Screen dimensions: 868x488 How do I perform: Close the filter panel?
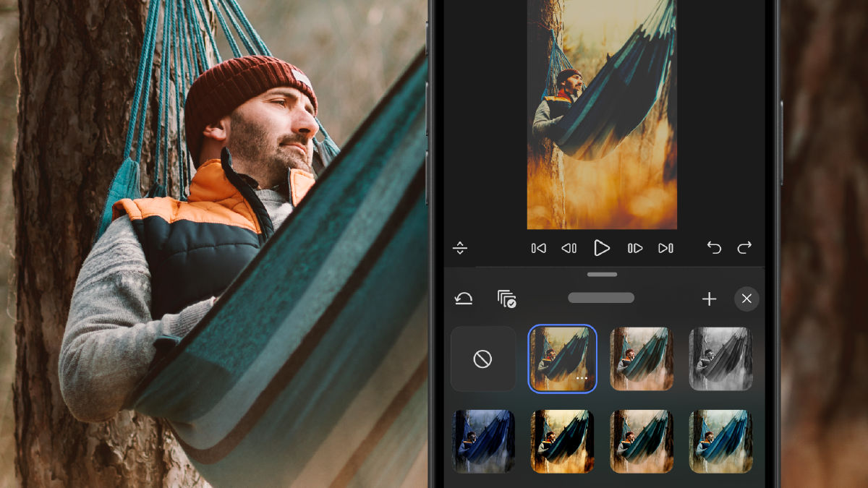pyautogui.click(x=746, y=299)
